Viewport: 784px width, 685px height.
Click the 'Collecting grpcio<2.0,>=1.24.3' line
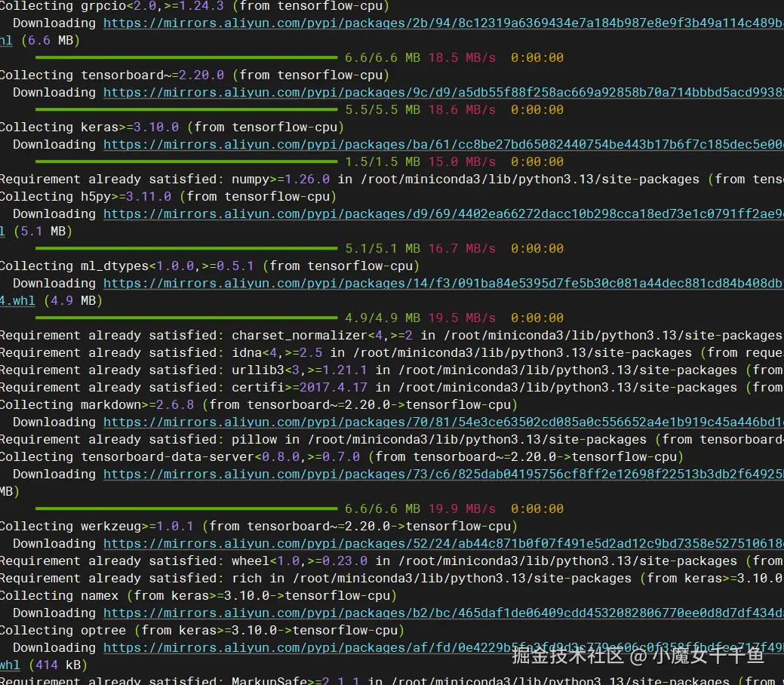click(195, 6)
